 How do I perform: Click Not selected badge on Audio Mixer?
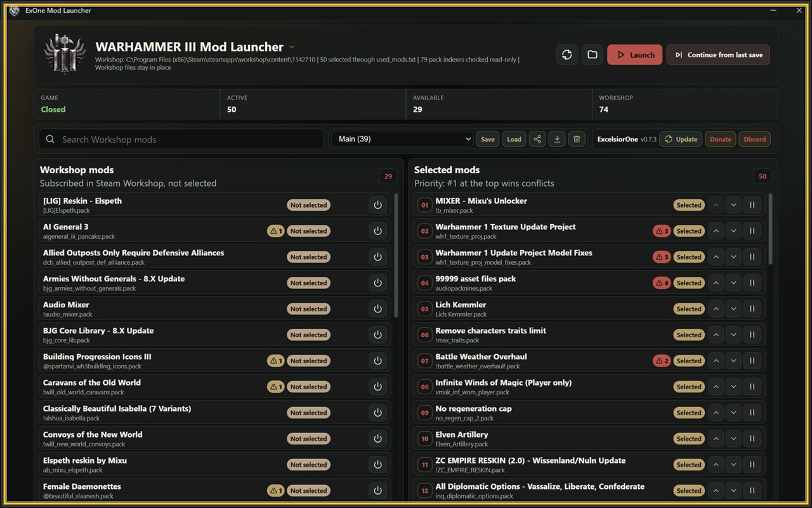point(309,309)
